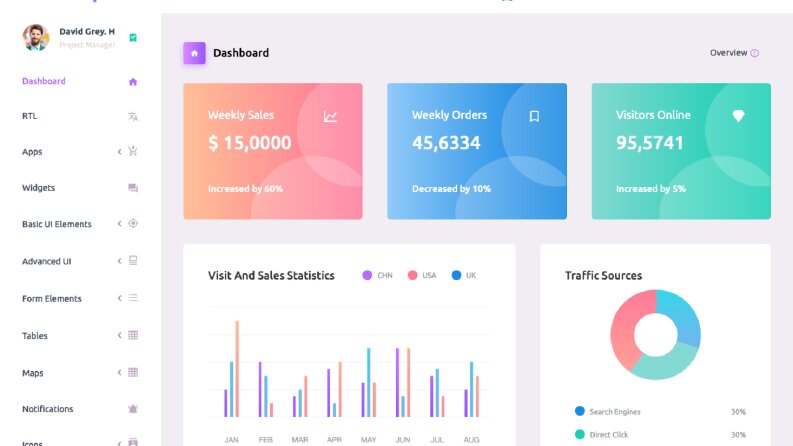Viewport: 793px width, 446px height.
Task: Click the AUG axis label
Action: 471,439
